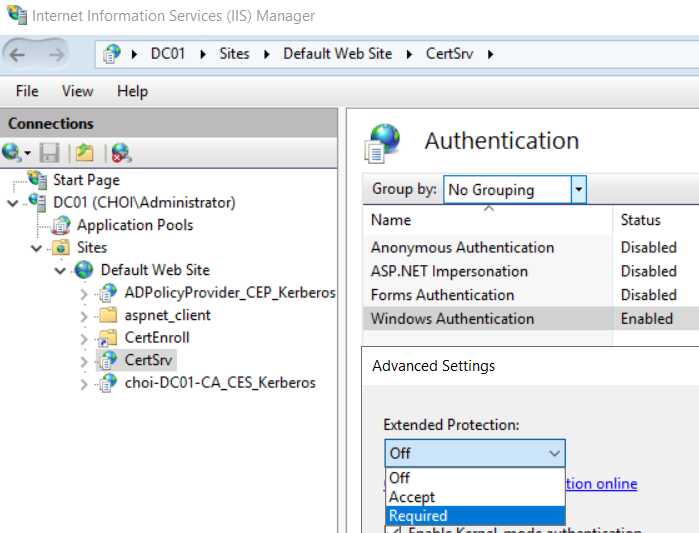Click the CertEnroll virtual directory icon
699x533 pixels.
click(x=107, y=337)
